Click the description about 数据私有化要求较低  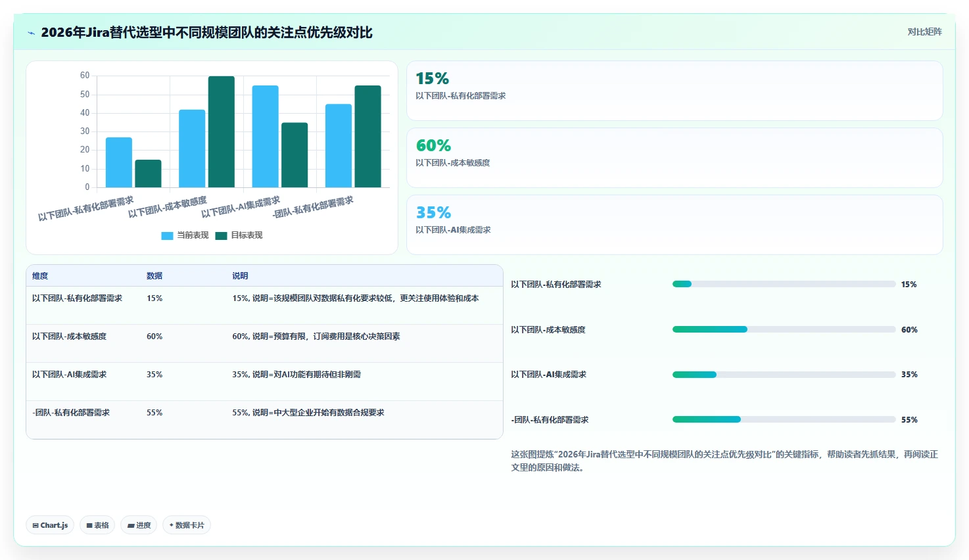pos(356,298)
